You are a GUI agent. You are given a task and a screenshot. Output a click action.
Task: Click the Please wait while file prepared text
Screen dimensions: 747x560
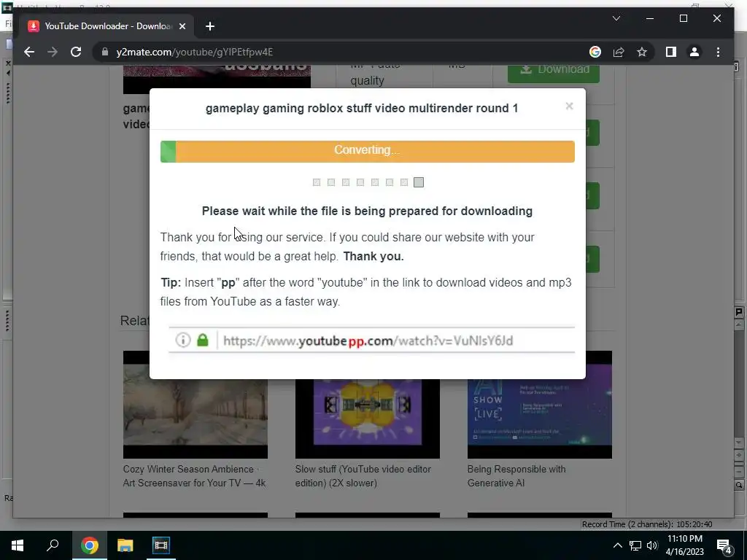click(367, 211)
